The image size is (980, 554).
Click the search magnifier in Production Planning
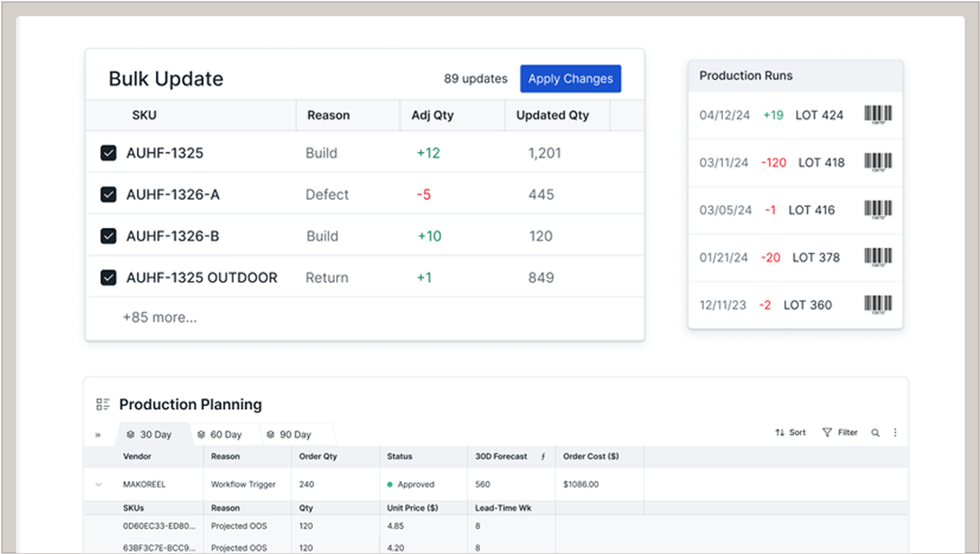[875, 433]
